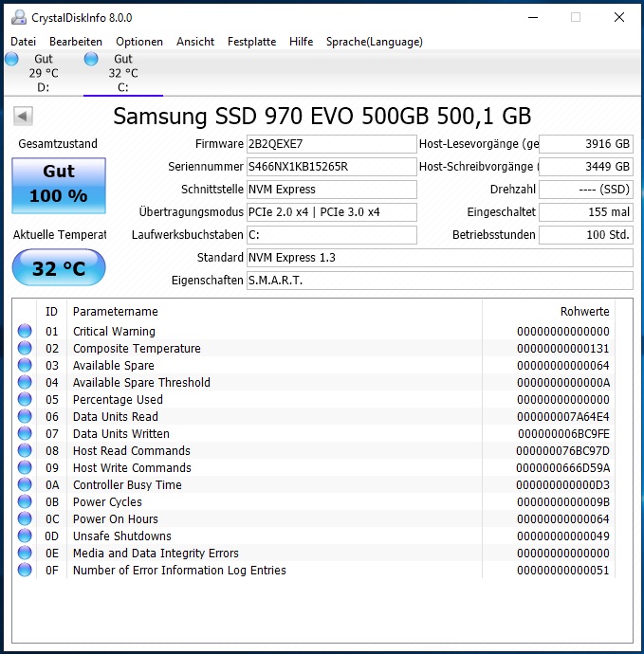Click status orb for Available Spare Threshold
This screenshot has width=644, height=654.
click(25, 383)
